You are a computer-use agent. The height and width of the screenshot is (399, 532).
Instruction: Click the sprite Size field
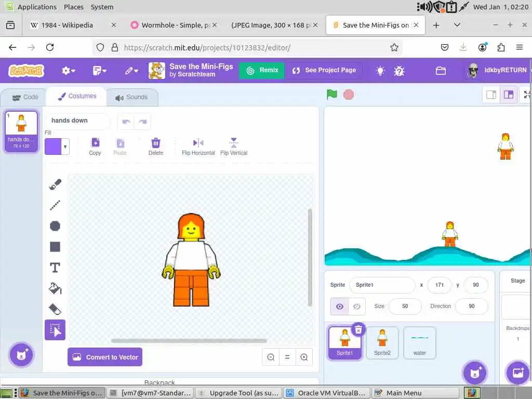click(405, 307)
